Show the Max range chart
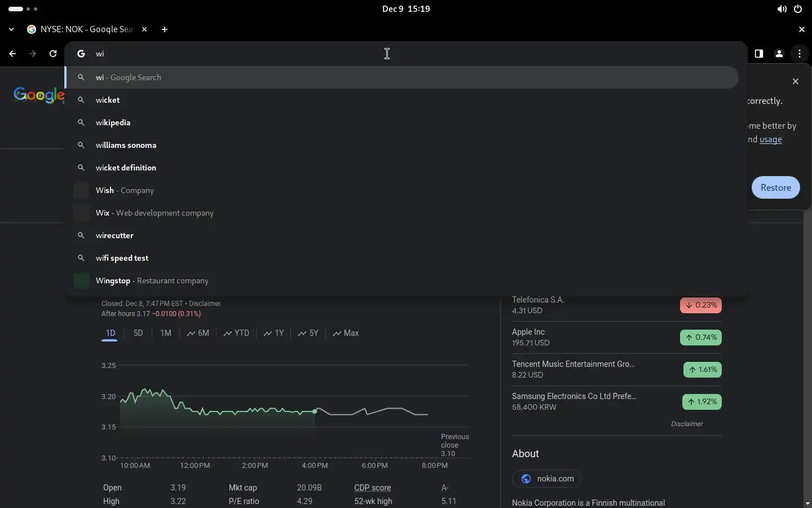812x508 pixels. [x=346, y=333]
